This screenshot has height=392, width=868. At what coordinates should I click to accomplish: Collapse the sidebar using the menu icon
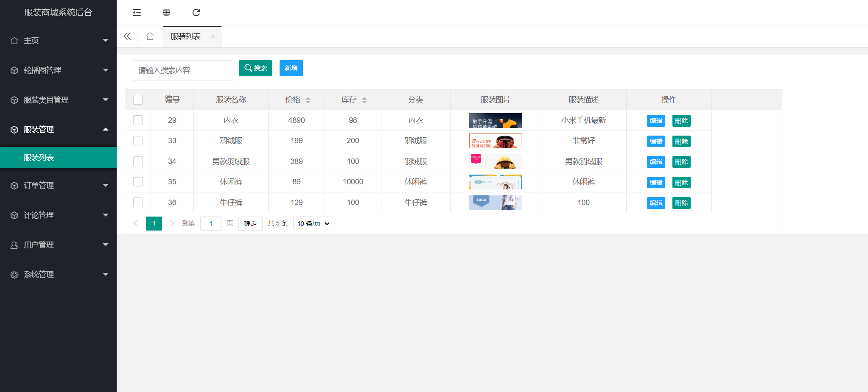point(137,13)
